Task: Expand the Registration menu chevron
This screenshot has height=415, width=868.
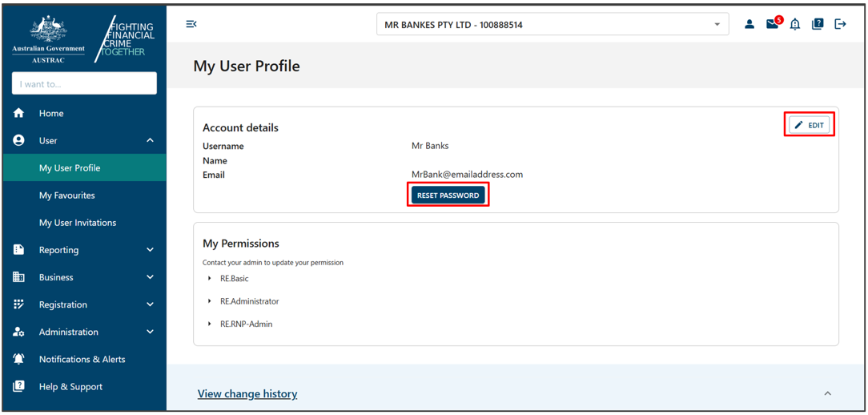Action: coord(150,304)
